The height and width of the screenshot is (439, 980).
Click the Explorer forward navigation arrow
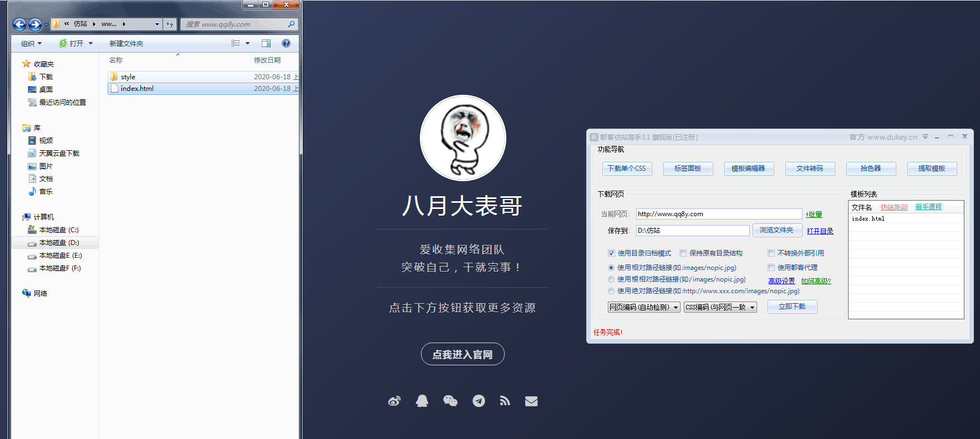pos(35,24)
